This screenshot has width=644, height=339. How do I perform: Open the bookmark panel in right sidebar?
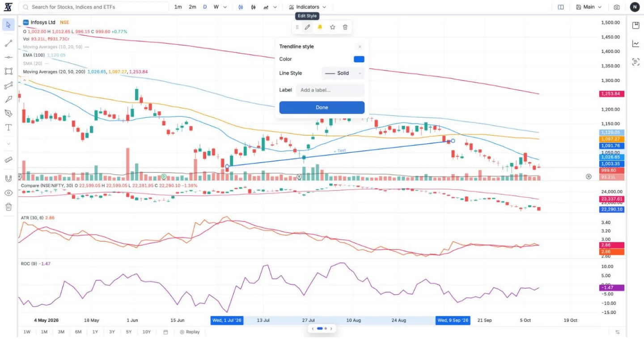[x=636, y=26]
